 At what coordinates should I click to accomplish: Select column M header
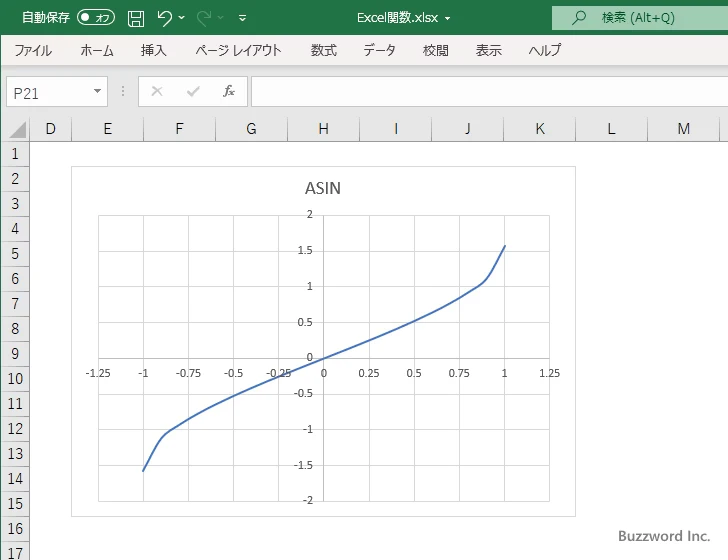[x=683, y=129]
